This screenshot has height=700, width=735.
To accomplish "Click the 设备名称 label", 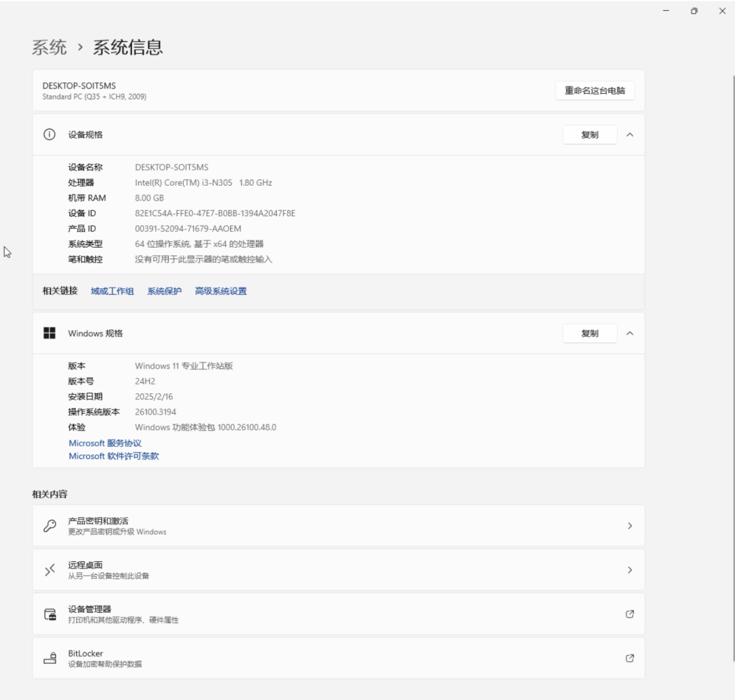I will click(x=85, y=167).
